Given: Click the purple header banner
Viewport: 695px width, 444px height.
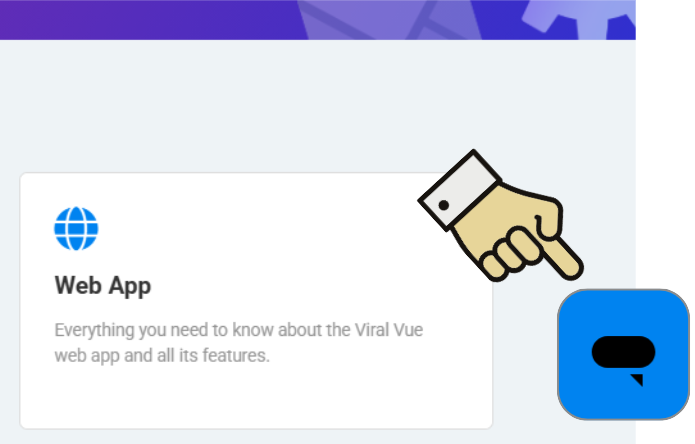Looking at the screenshot, I should tap(318, 20).
